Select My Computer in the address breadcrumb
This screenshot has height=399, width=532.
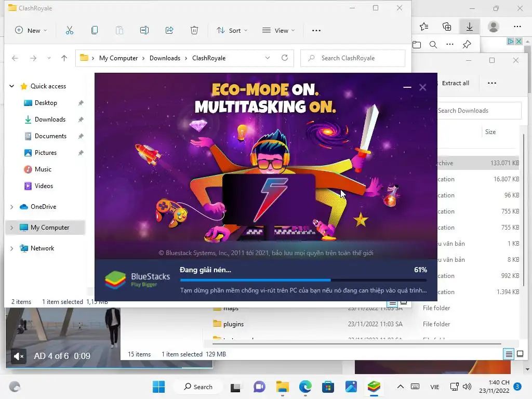pyautogui.click(x=118, y=58)
